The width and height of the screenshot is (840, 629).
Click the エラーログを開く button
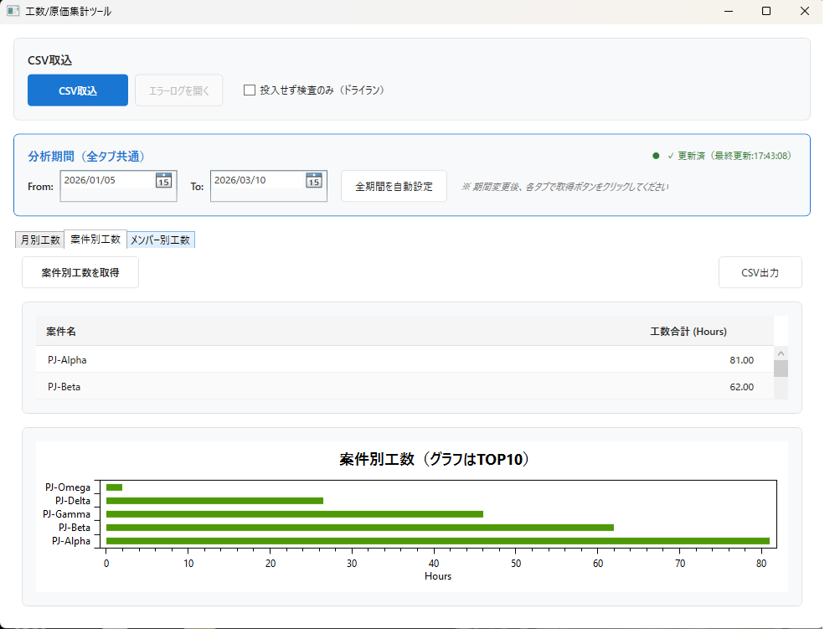(x=179, y=90)
